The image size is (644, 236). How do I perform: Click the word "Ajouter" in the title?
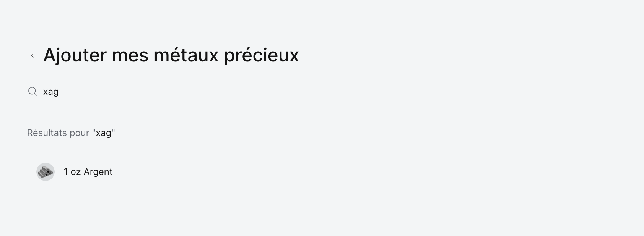(x=75, y=55)
